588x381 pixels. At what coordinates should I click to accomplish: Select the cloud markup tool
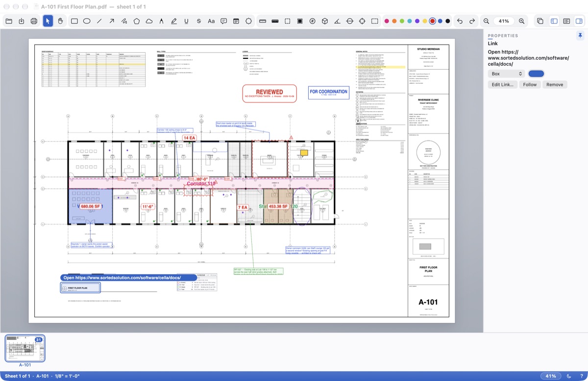pos(149,21)
